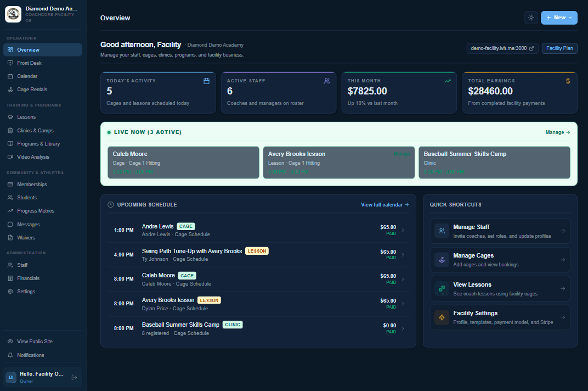Open View Lessons quick shortcut
588x391 pixels.
click(x=500, y=288)
